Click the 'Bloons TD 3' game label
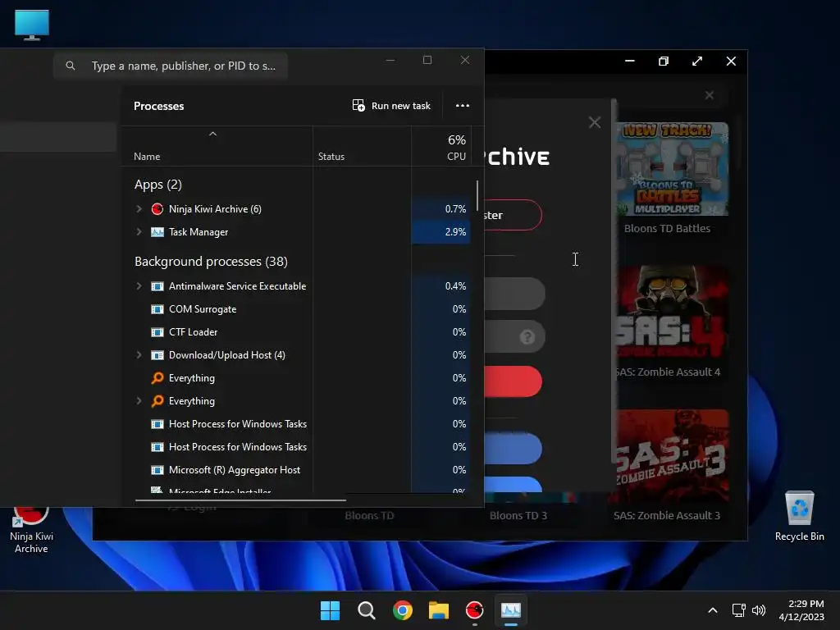 [518, 515]
